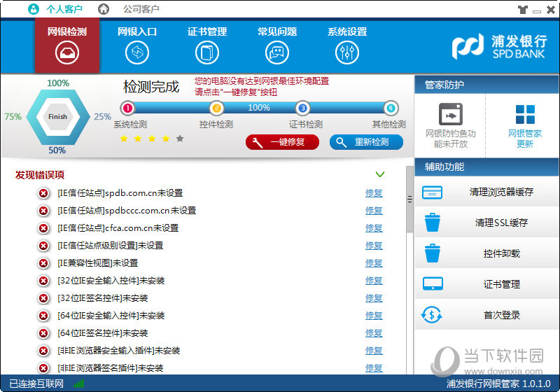This screenshot has height=392, width=560.
Task: Click the 网银检测 inbox tray icon
Action: pos(67,52)
